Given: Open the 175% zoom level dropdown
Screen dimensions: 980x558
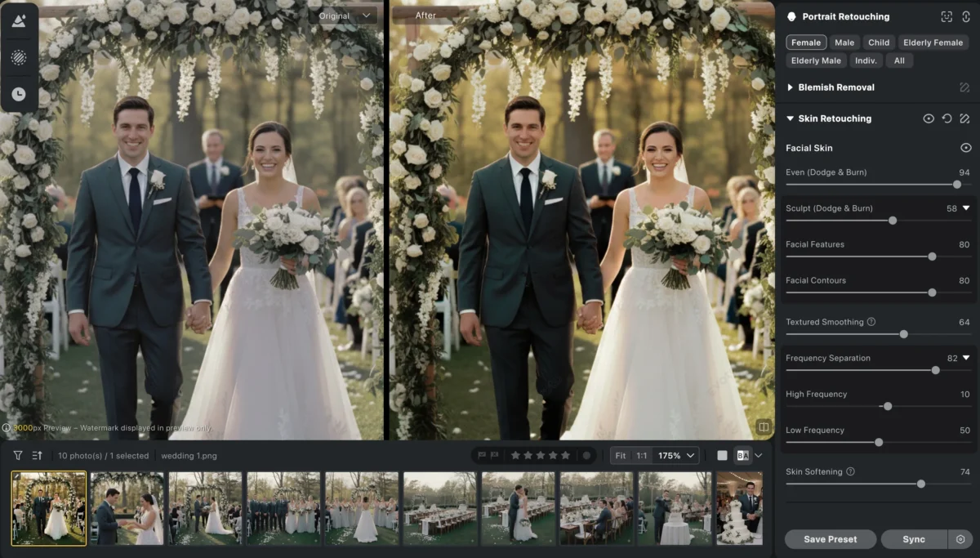Looking at the screenshot, I should pos(678,455).
